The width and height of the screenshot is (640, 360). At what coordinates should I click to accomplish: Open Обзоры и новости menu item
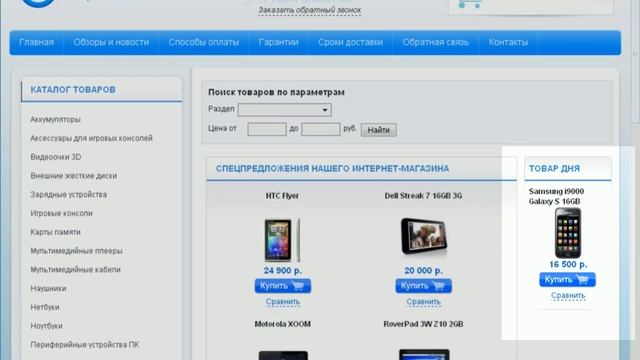[x=111, y=42]
